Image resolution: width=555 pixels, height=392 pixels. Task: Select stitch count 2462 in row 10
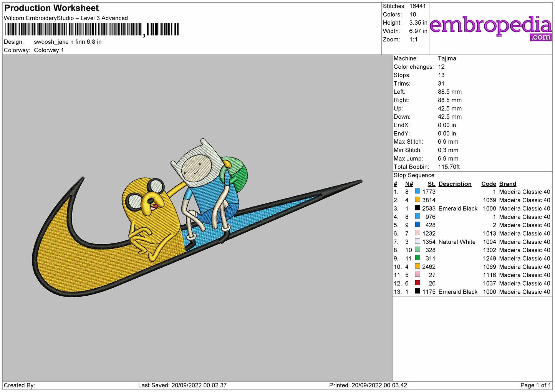429,267
